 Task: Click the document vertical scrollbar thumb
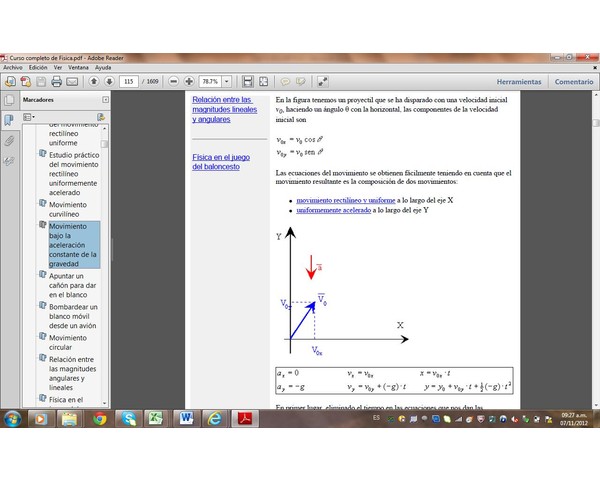[596, 122]
